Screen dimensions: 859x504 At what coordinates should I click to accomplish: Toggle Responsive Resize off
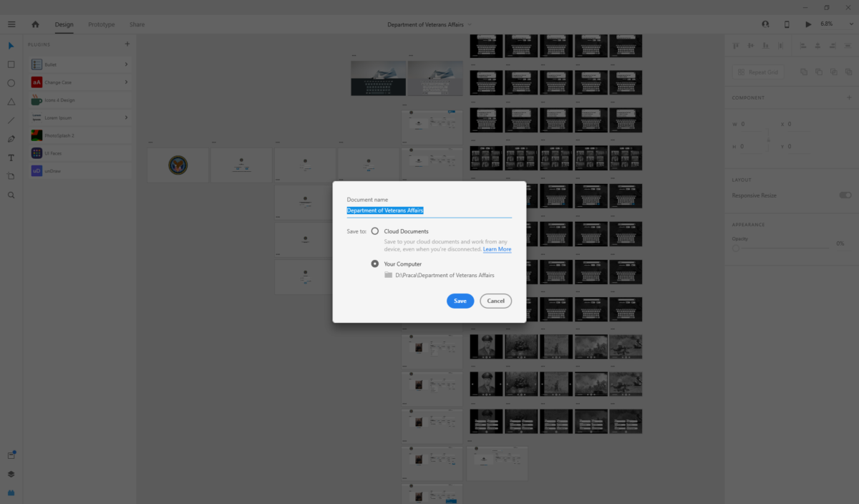[845, 195]
